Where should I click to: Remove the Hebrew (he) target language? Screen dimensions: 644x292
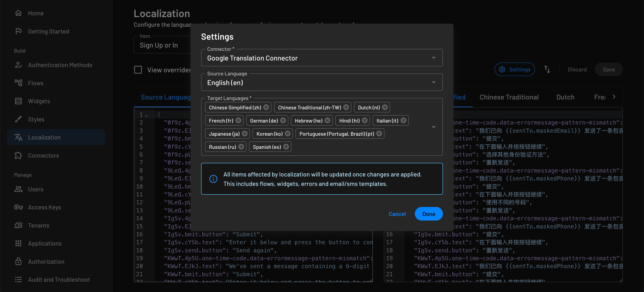328,120
